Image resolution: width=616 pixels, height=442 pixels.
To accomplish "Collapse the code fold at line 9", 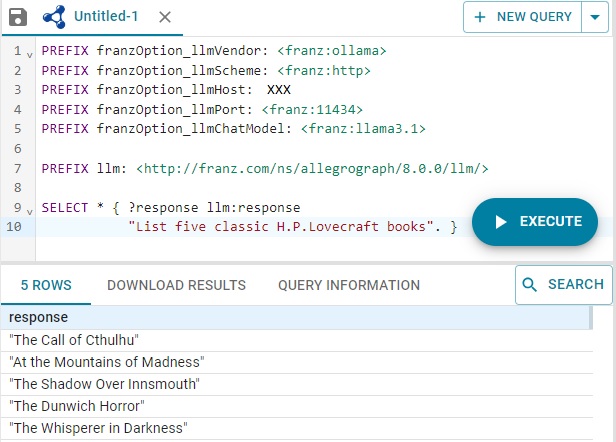I will [30, 209].
